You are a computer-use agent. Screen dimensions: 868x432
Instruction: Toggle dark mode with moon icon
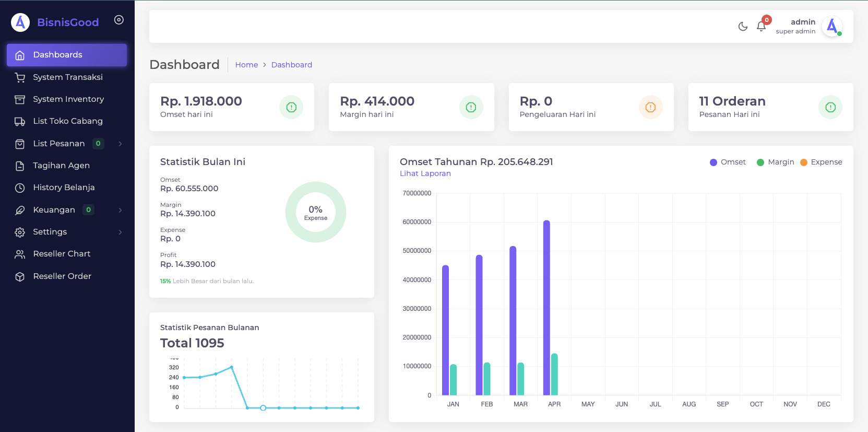pyautogui.click(x=743, y=27)
